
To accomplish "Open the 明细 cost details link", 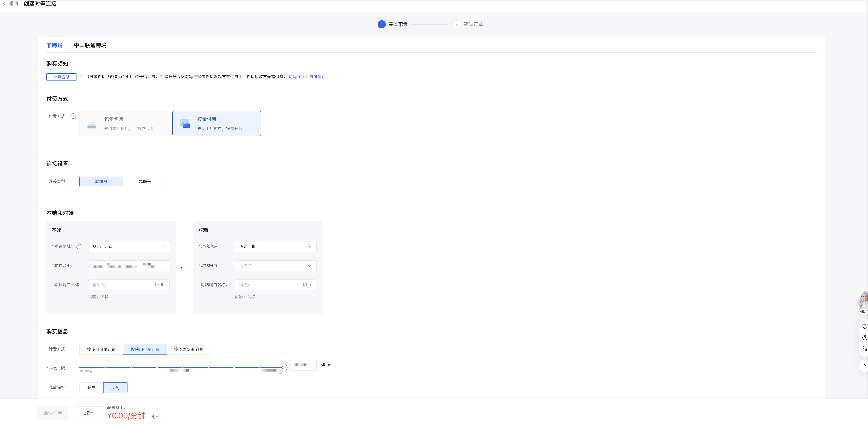I will (x=155, y=417).
